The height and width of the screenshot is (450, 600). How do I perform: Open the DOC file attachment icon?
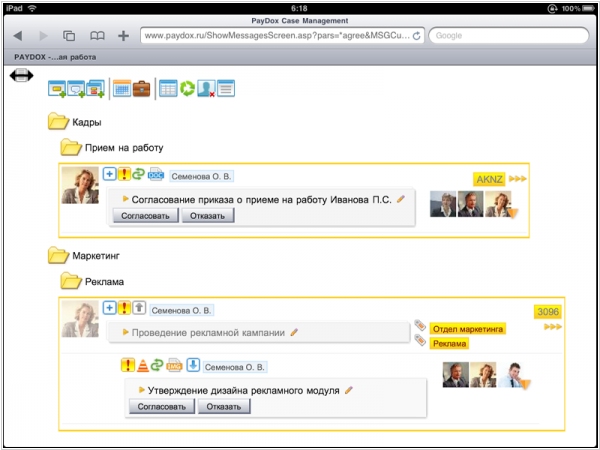click(x=156, y=174)
